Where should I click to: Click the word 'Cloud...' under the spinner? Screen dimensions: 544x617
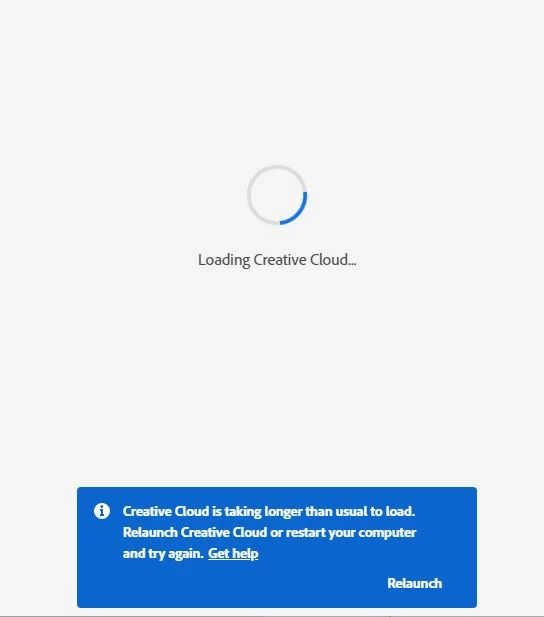tap(333, 260)
